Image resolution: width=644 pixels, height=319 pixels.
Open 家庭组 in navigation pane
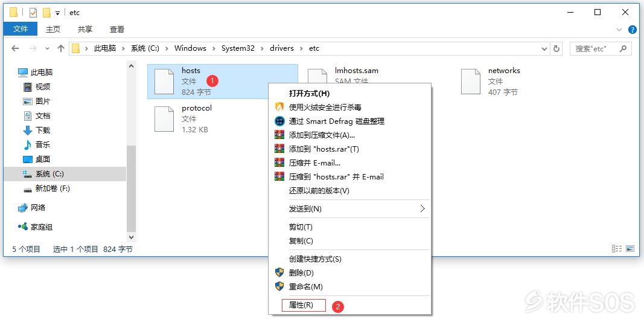pyautogui.click(x=36, y=227)
